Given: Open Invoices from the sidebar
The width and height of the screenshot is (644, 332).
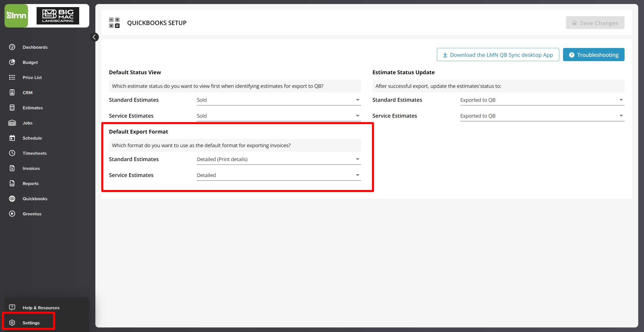Looking at the screenshot, I should pos(31,168).
